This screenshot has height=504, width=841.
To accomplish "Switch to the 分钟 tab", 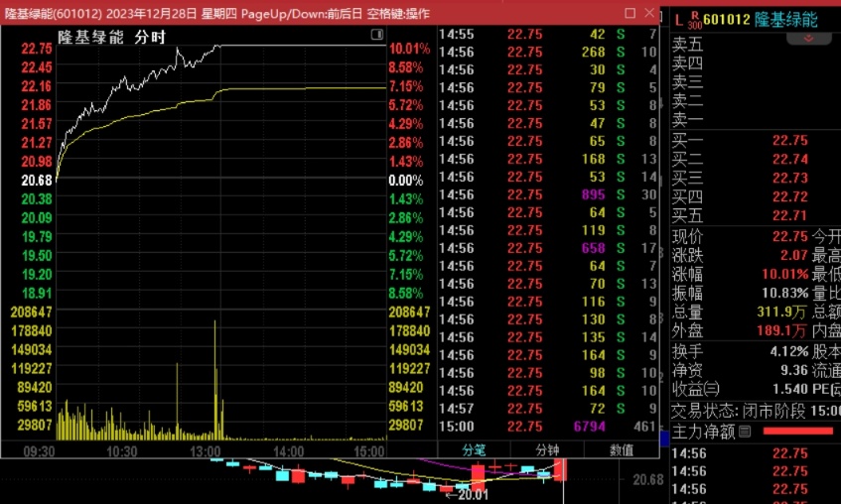I will pos(547,449).
